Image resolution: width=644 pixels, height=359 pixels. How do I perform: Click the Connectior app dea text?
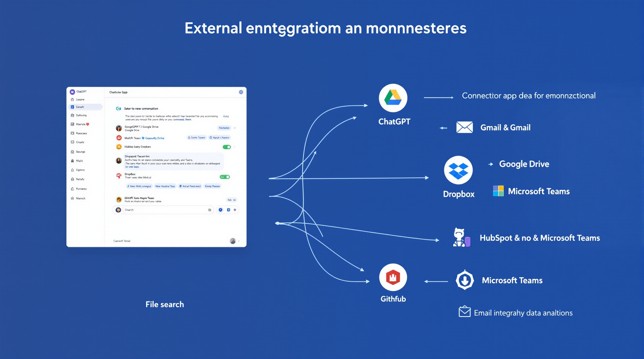pos(528,96)
